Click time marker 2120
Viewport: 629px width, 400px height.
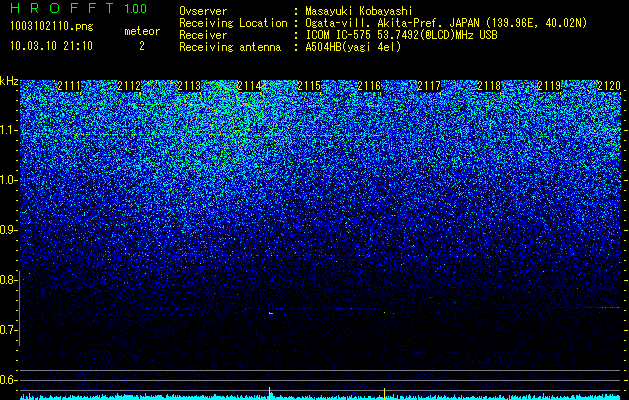click(609, 86)
